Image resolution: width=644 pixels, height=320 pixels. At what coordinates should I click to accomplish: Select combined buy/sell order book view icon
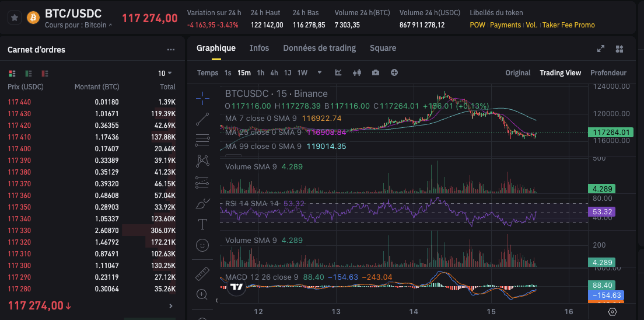12,74
